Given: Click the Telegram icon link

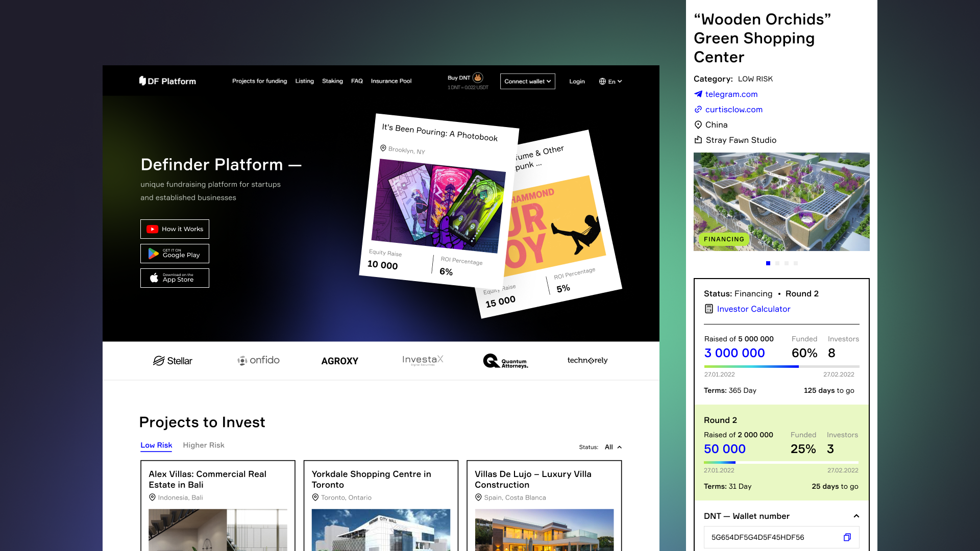Looking at the screenshot, I should point(698,94).
